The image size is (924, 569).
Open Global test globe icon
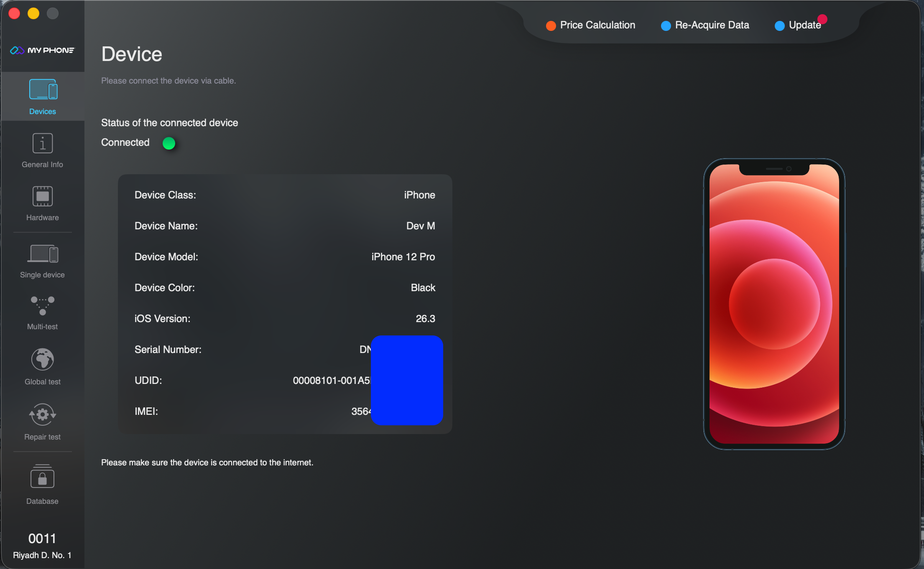43,359
